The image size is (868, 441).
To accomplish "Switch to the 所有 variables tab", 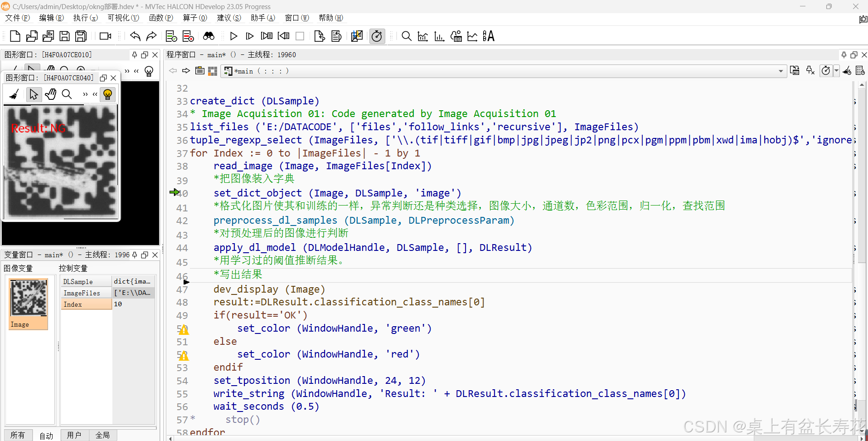I will [x=18, y=435].
